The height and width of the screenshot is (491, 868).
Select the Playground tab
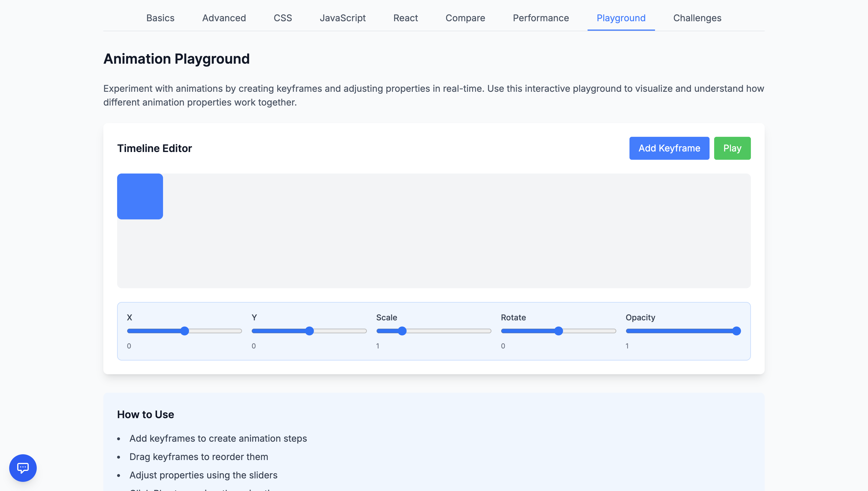(x=621, y=18)
